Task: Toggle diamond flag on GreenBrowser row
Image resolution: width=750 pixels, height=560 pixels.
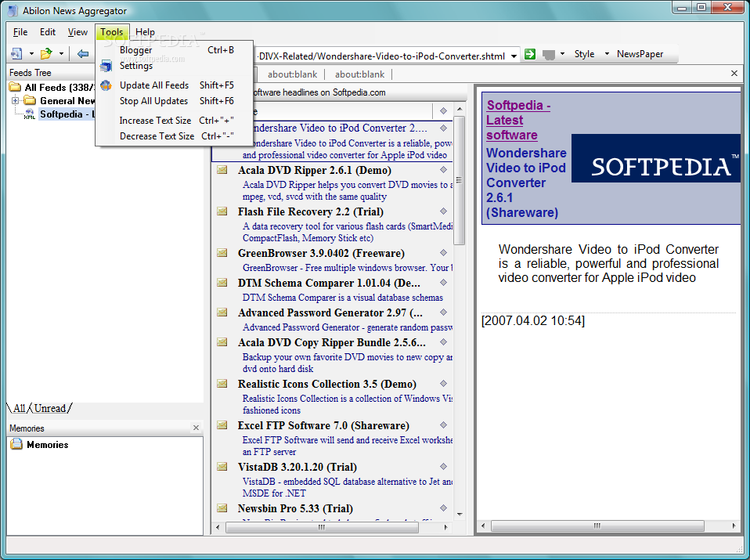Action: 443,253
